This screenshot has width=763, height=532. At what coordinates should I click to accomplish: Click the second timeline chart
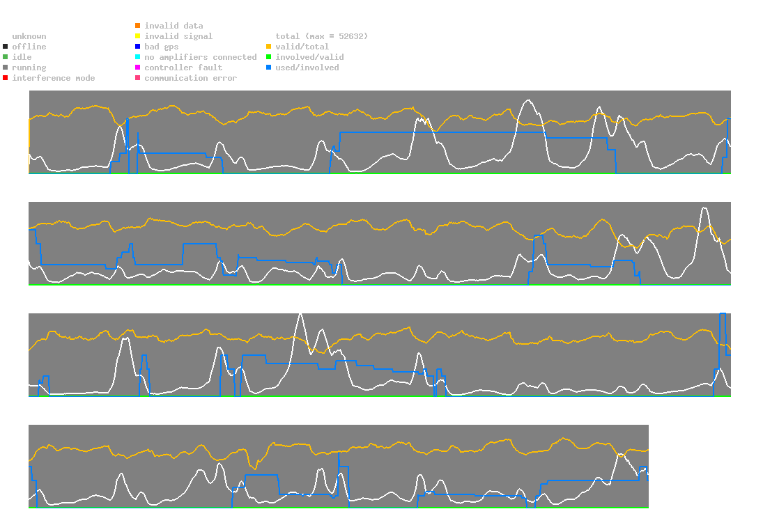pos(380,244)
